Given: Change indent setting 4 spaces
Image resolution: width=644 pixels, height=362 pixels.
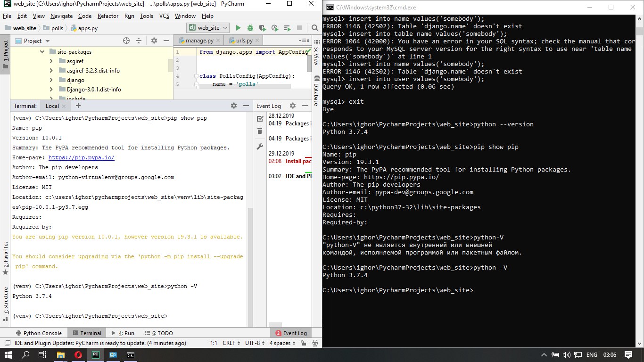Looking at the screenshot, I should click(282, 343).
